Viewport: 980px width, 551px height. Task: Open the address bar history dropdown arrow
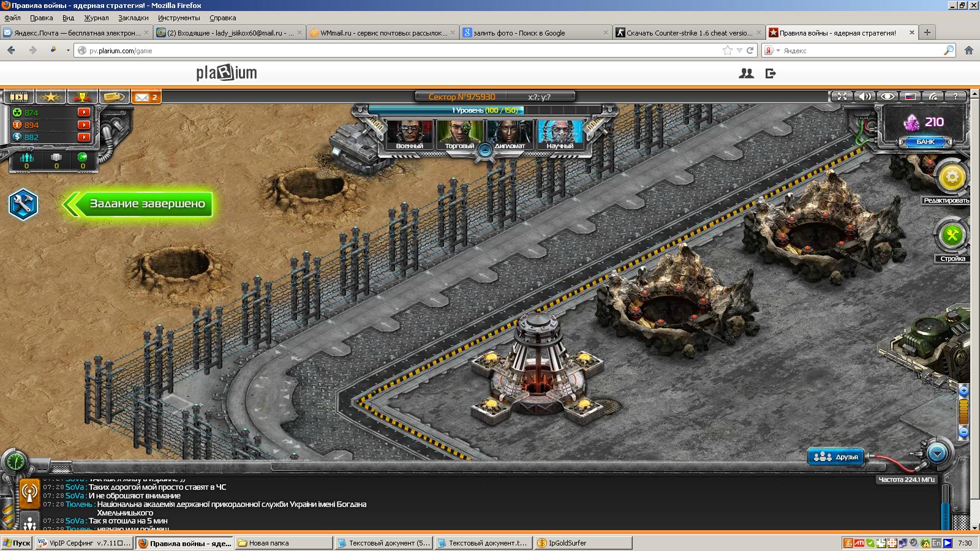[739, 51]
